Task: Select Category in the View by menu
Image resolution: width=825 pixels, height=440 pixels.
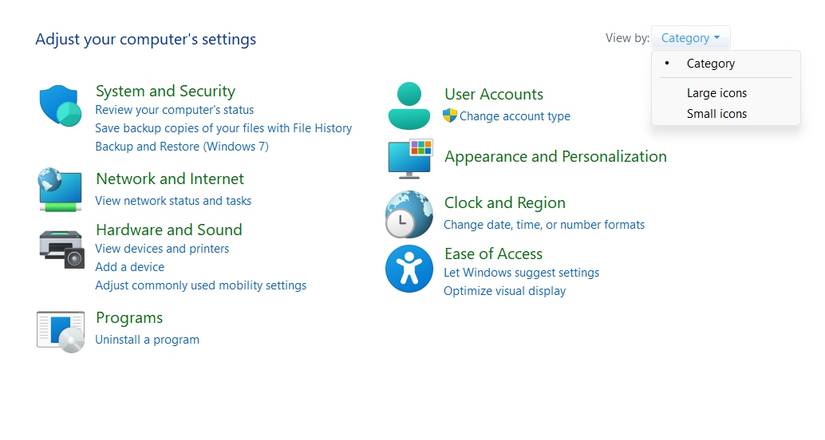Action: (x=710, y=63)
